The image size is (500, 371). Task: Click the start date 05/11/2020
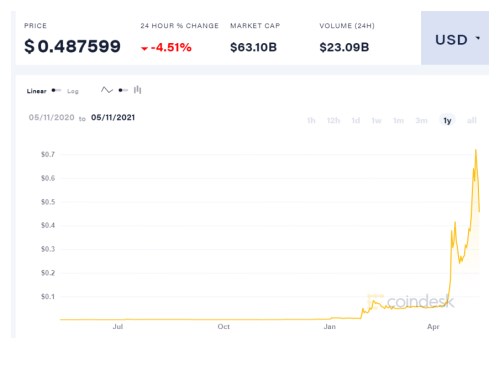[52, 117]
